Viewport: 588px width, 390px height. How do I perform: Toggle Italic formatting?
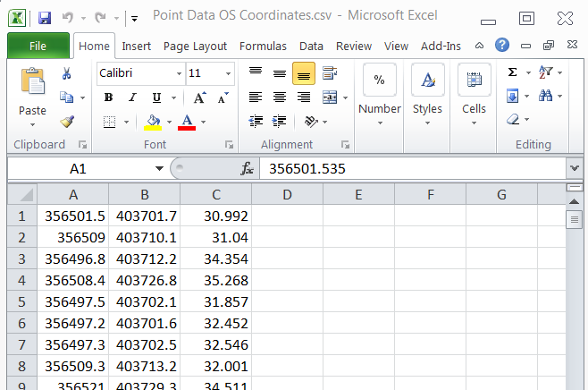(x=132, y=97)
